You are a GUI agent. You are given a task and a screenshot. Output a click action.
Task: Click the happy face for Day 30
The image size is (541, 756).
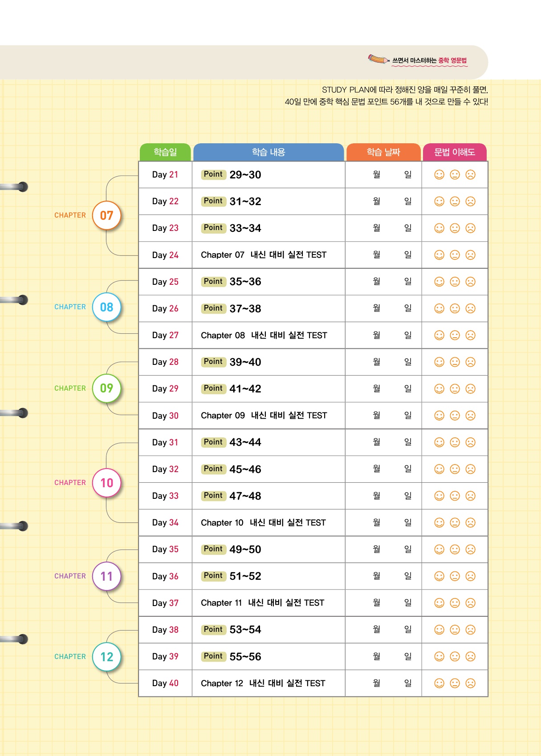439,416
